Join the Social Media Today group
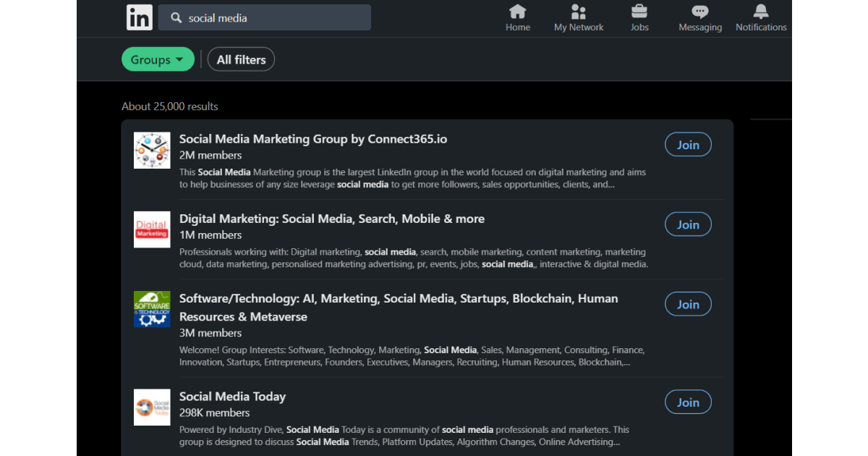Viewport: 868px width, 456px height. click(688, 402)
